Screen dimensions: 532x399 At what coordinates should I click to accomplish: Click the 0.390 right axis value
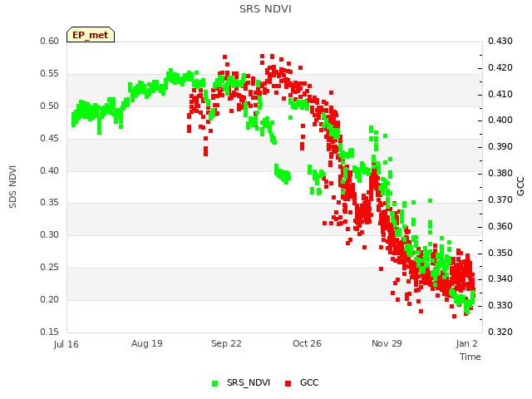tap(500, 146)
